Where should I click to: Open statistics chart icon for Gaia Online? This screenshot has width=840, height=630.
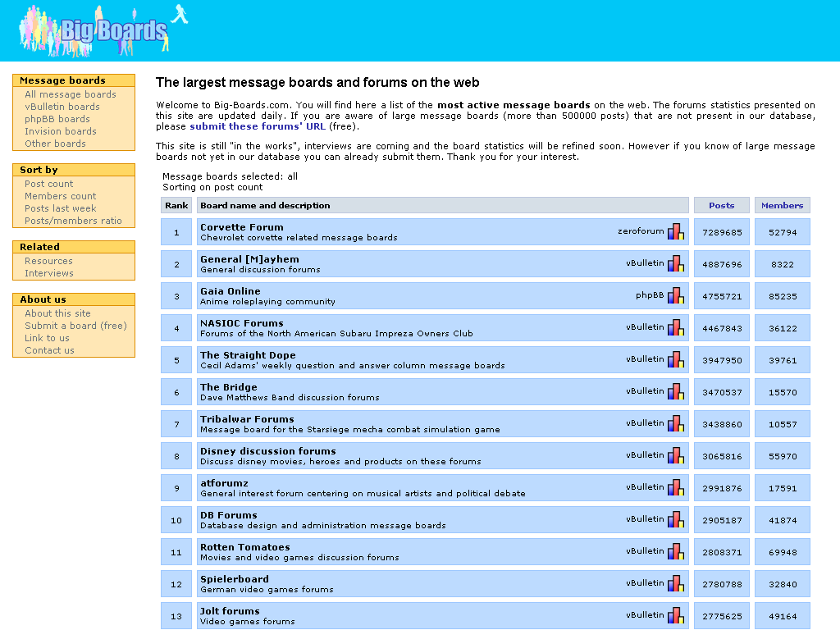pos(676,295)
